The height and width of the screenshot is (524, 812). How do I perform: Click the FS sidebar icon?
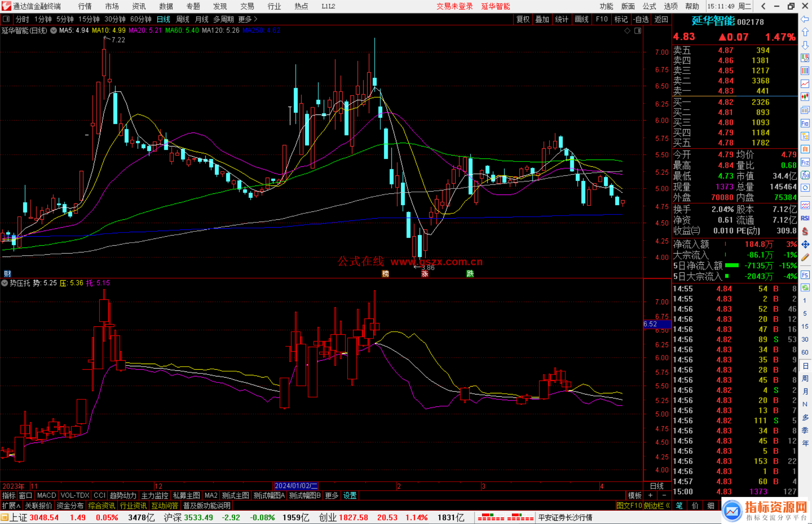tap(805, 275)
